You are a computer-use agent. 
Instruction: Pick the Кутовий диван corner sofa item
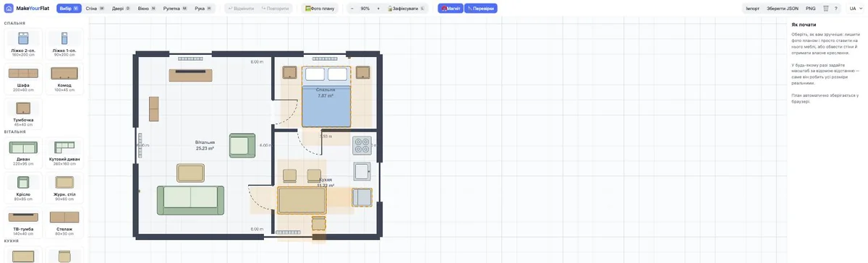tap(64, 153)
